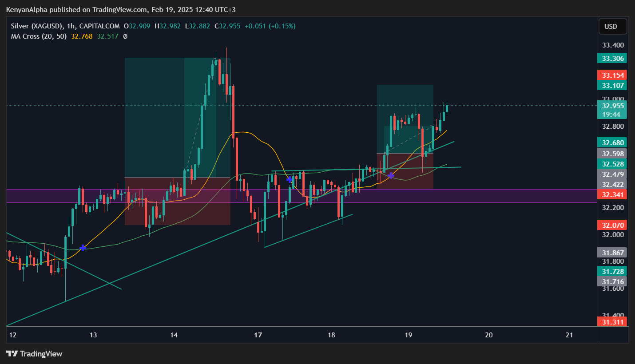Click the 33.107 green price label
The width and height of the screenshot is (635, 364).
point(612,85)
